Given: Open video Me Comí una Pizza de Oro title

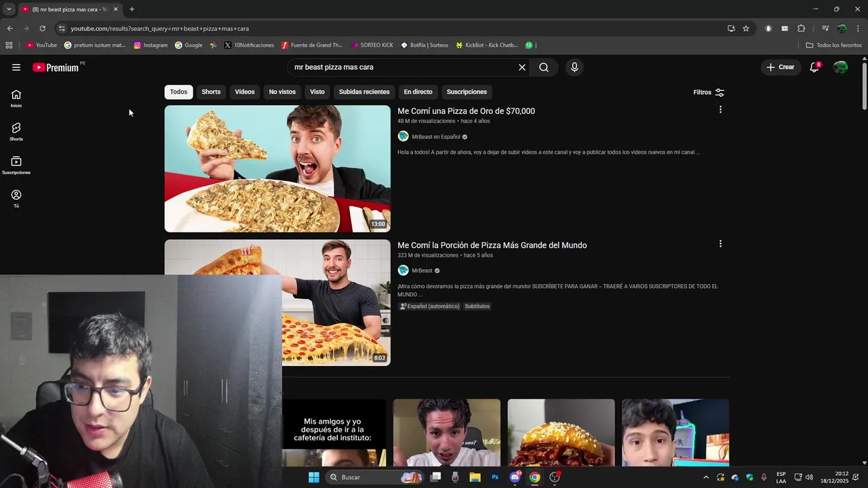Looking at the screenshot, I should pos(466,111).
